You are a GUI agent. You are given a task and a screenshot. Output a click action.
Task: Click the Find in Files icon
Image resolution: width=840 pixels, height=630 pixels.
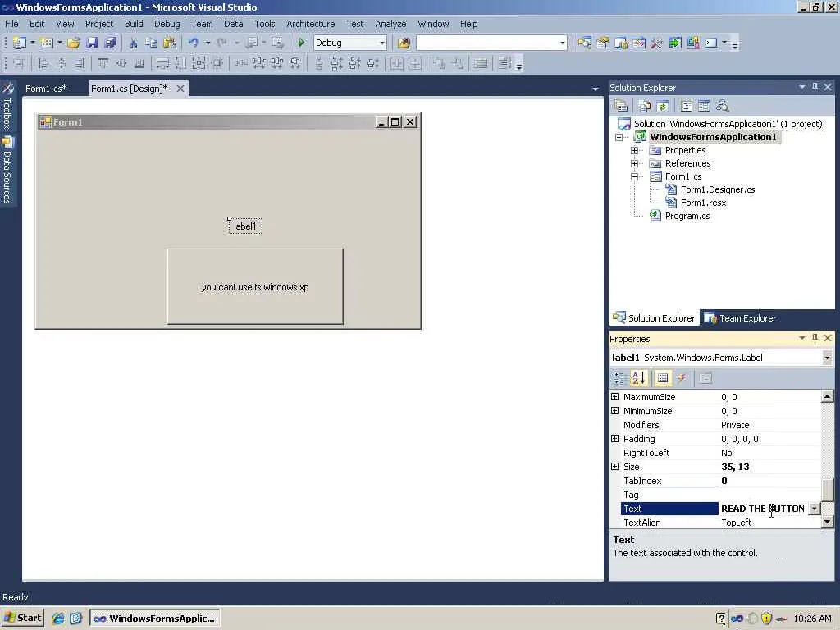(404, 43)
